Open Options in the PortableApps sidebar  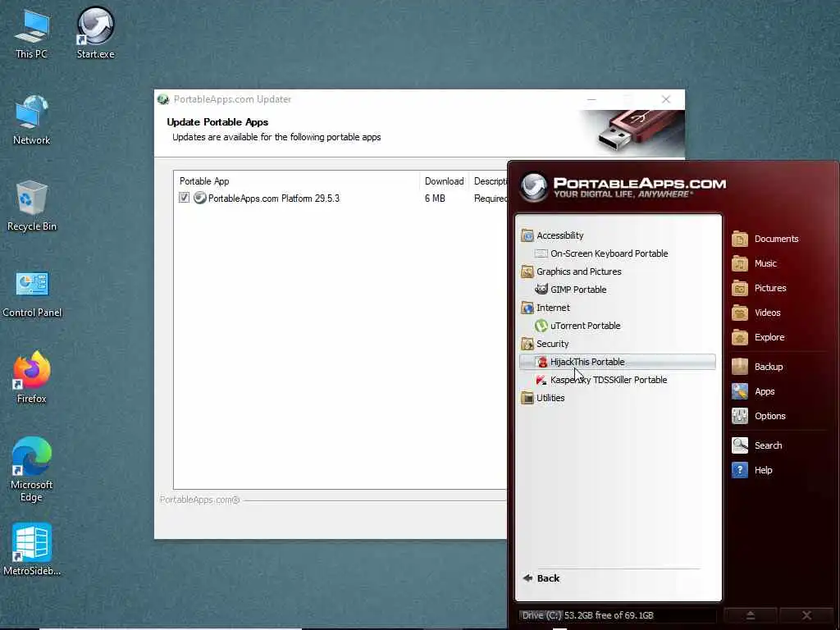(759, 416)
